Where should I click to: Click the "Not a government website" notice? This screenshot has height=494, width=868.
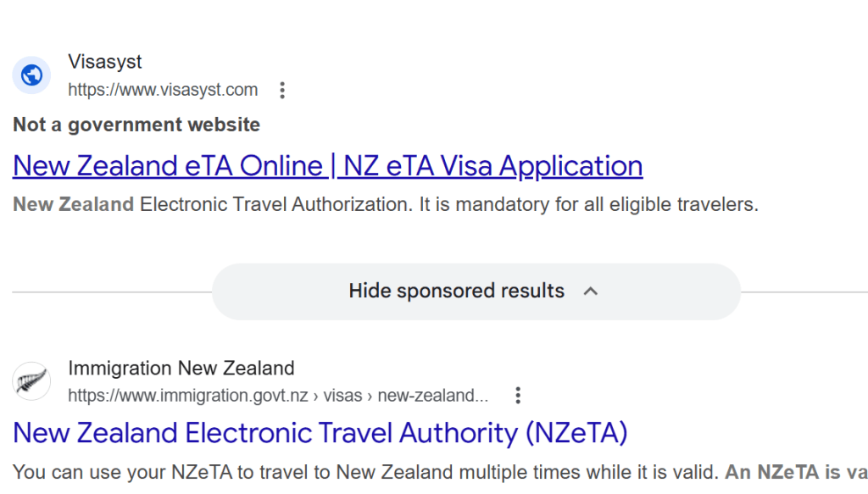coord(136,125)
